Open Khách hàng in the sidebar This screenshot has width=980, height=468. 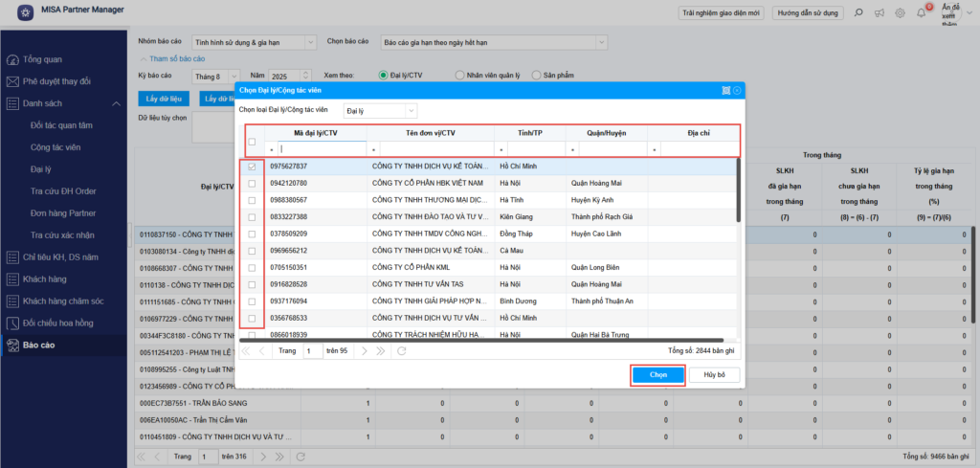pos(46,278)
